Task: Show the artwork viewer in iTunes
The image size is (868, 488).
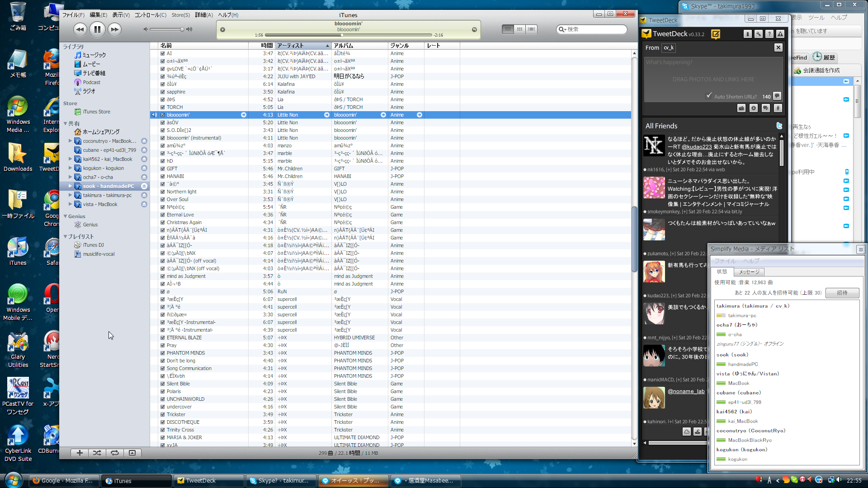Action: point(132,453)
